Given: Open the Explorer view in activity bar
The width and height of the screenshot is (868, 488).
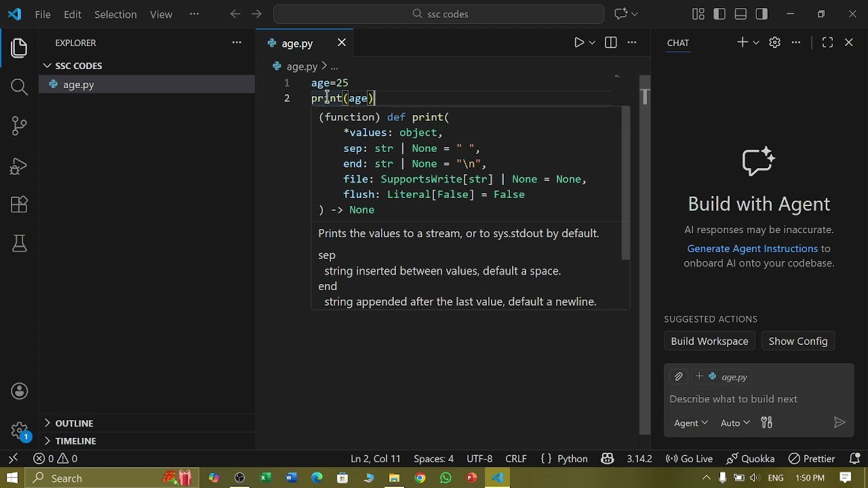Looking at the screenshot, I should pos(19,47).
